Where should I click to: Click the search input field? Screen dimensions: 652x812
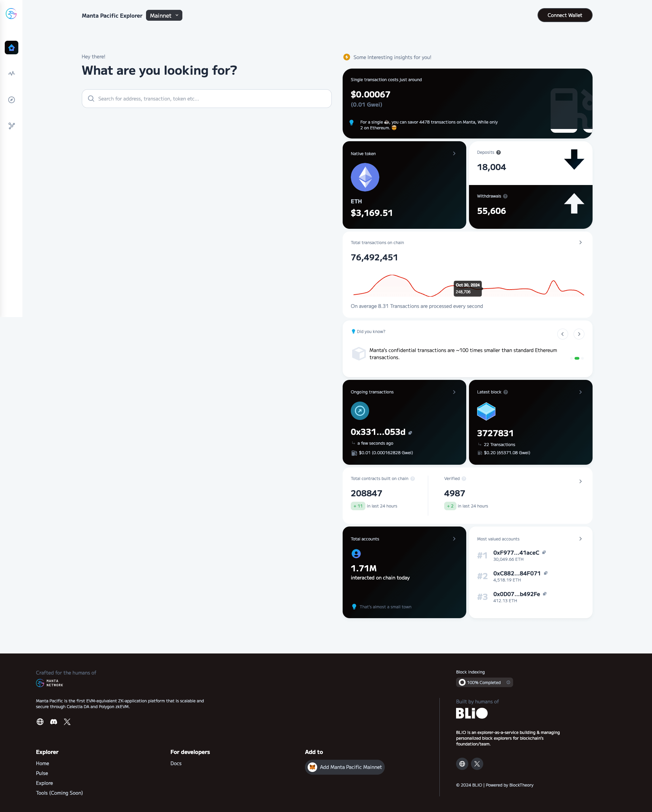[x=207, y=98]
